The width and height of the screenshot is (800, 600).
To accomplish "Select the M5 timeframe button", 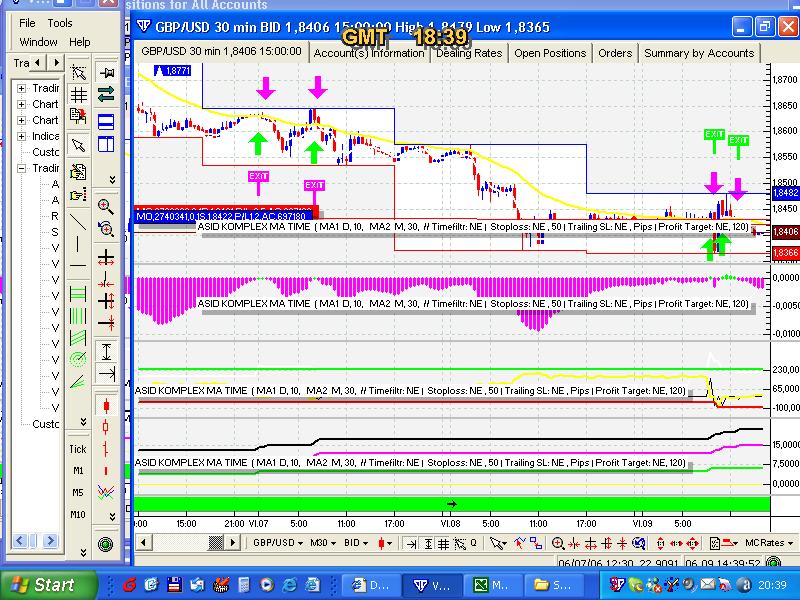I will click(x=78, y=492).
